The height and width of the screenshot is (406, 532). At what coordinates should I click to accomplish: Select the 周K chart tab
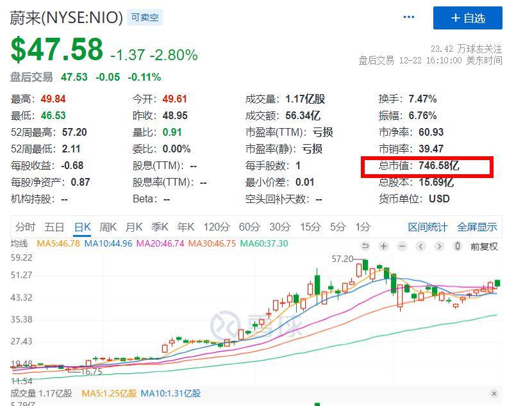click(x=108, y=227)
